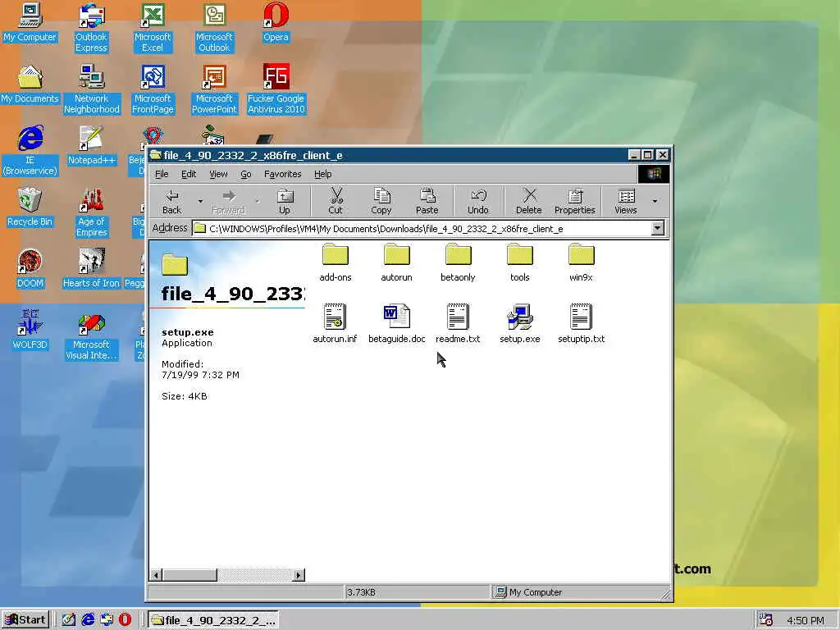Screen dimensions: 840x630
Task: Open Properties from the toolbar
Action: click(x=575, y=202)
